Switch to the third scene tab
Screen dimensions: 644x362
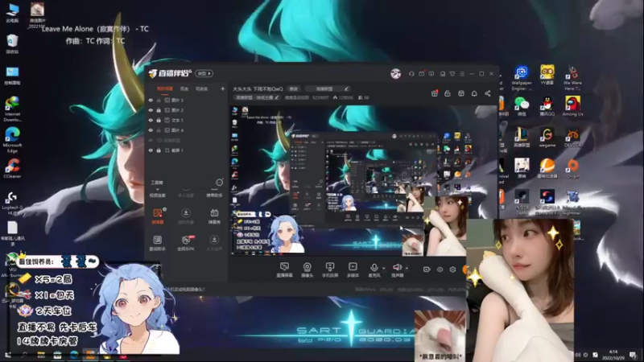click(x=201, y=88)
